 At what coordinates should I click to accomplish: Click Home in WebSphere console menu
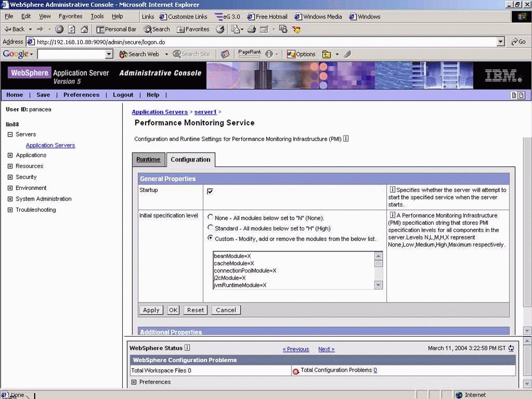[14, 95]
